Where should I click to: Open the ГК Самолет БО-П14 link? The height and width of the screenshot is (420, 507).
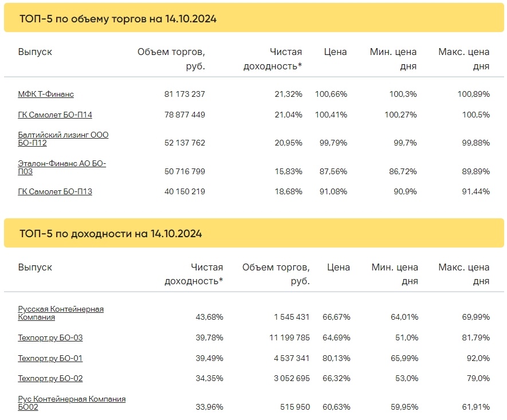tap(55, 115)
